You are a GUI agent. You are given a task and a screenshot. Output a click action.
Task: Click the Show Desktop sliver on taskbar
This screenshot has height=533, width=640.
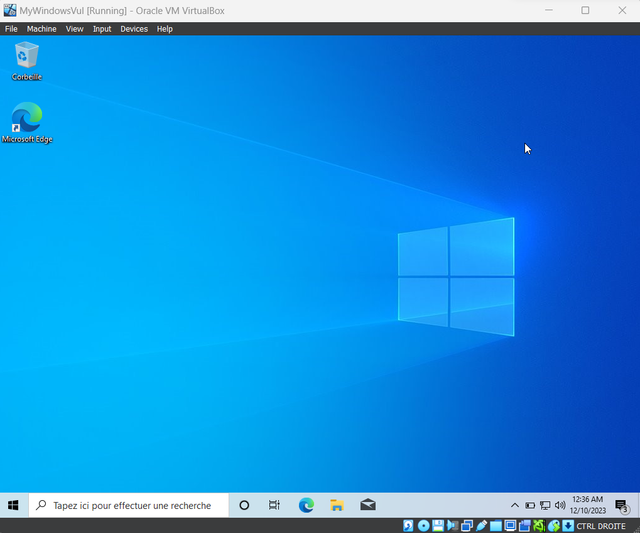pos(638,505)
